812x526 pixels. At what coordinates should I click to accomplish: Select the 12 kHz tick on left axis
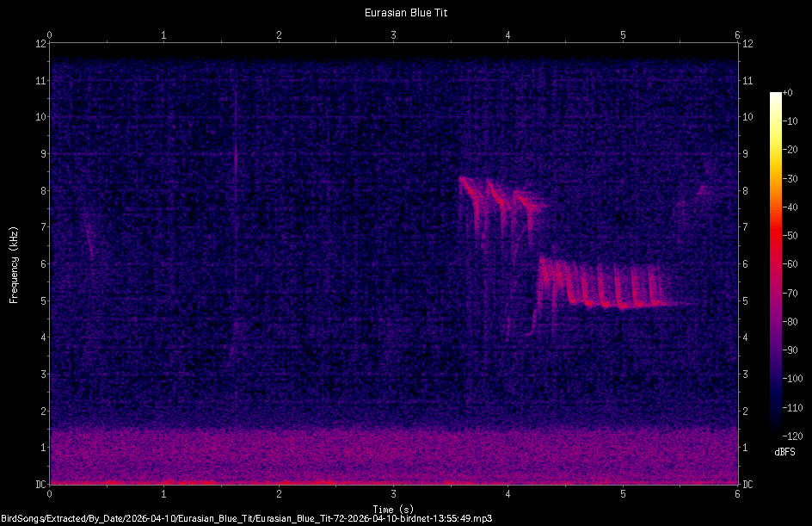pyautogui.click(x=39, y=45)
